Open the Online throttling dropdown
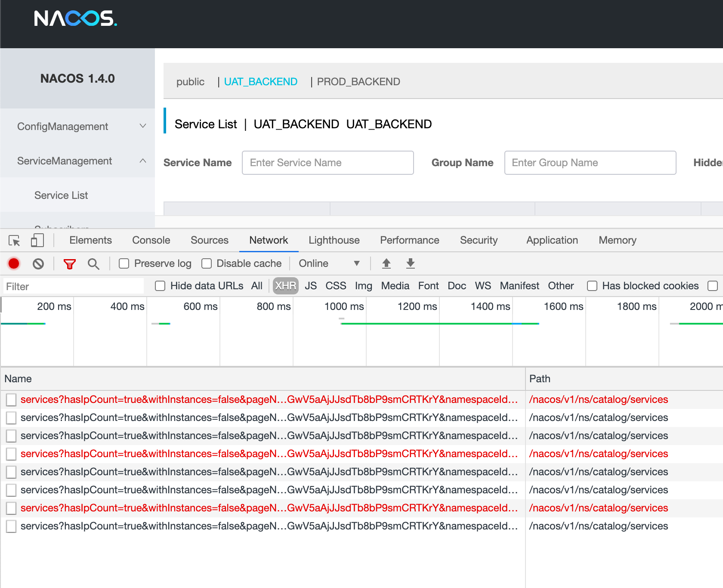The width and height of the screenshot is (723, 588). (329, 263)
